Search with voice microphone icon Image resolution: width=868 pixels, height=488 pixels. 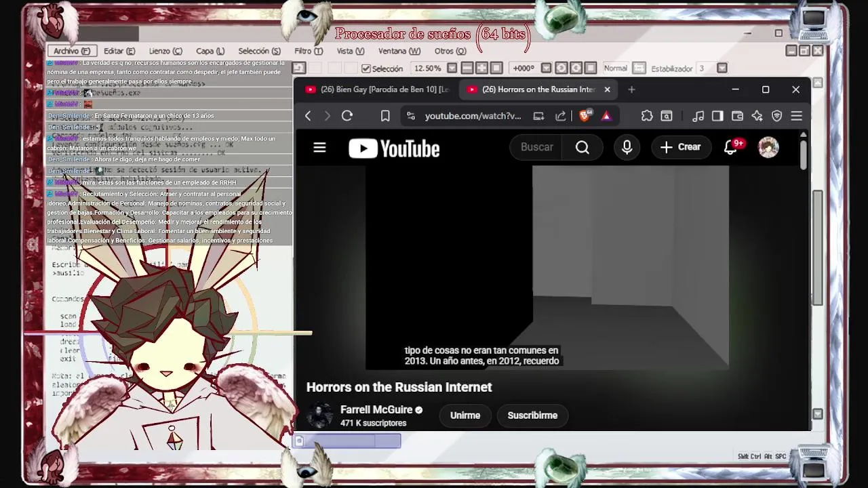pyautogui.click(x=627, y=147)
